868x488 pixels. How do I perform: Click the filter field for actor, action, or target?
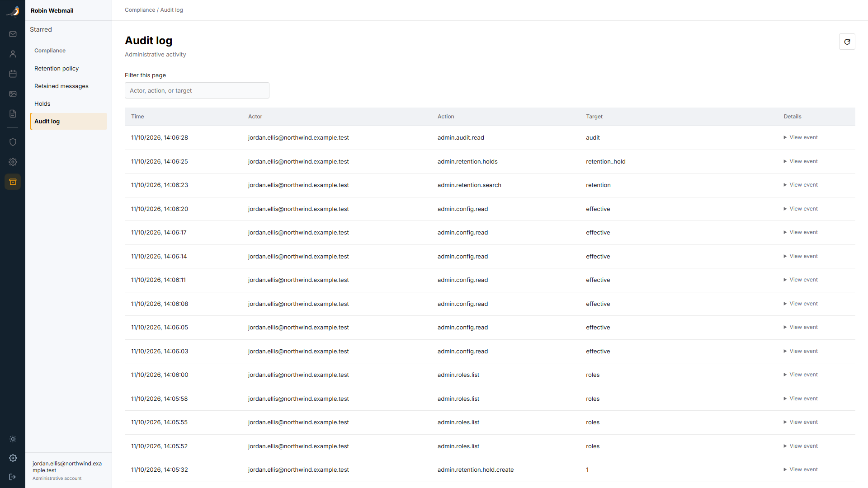pyautogui.click(x=197, y=90)
